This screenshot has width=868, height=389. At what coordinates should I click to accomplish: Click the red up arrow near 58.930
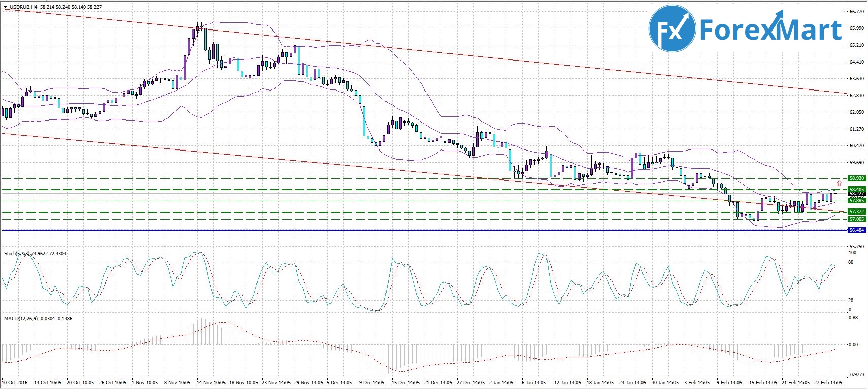point(839,183)
